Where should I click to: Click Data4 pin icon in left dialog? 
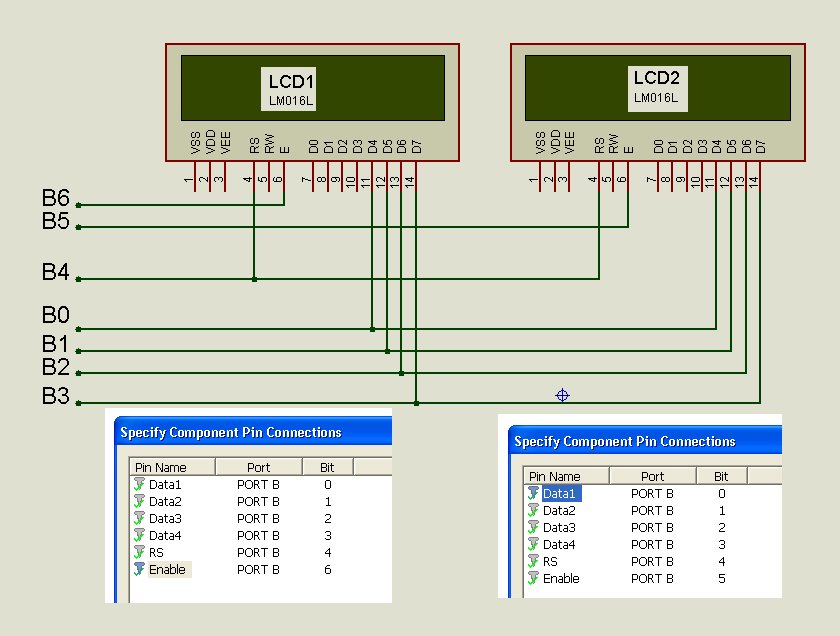[139, 535]
